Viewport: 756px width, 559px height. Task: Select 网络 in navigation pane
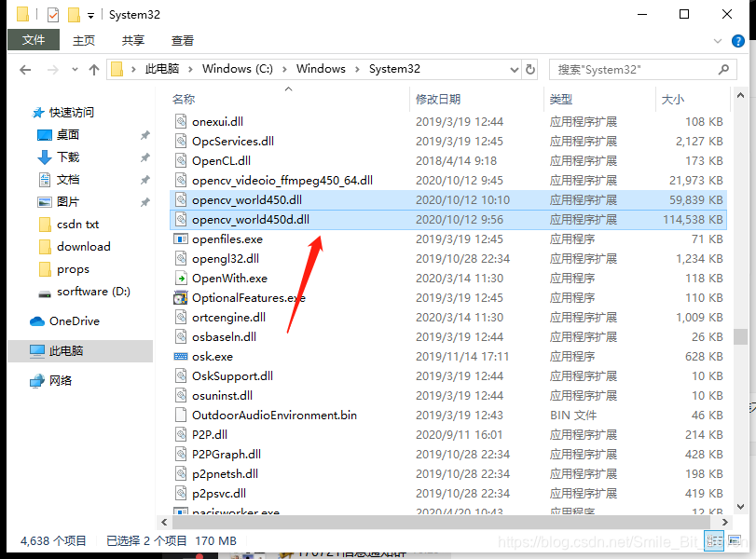(61, 380)
